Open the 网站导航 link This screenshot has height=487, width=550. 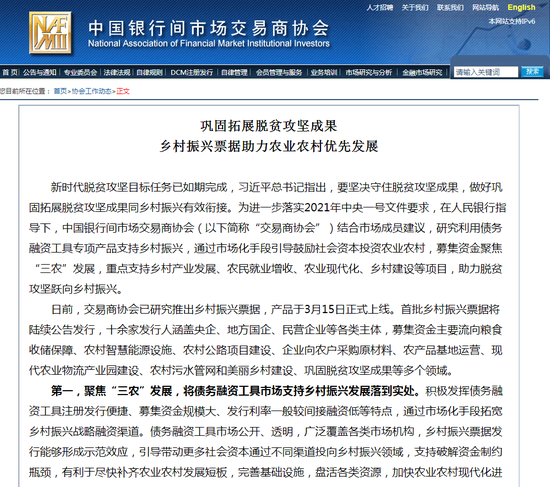click(x=485, y=7)
